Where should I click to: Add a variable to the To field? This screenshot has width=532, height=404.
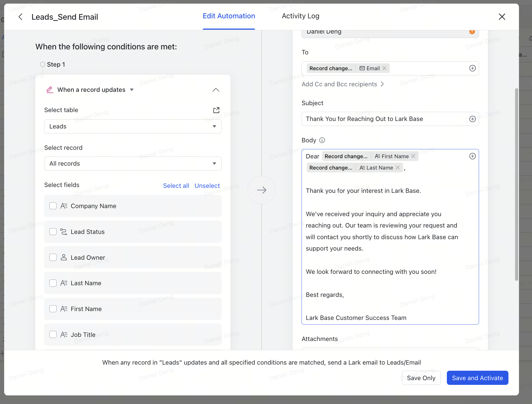[x=472, y=68]
